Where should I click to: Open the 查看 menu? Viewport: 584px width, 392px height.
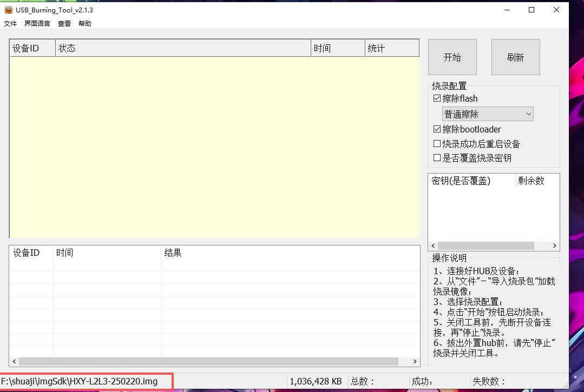(64, 24)
